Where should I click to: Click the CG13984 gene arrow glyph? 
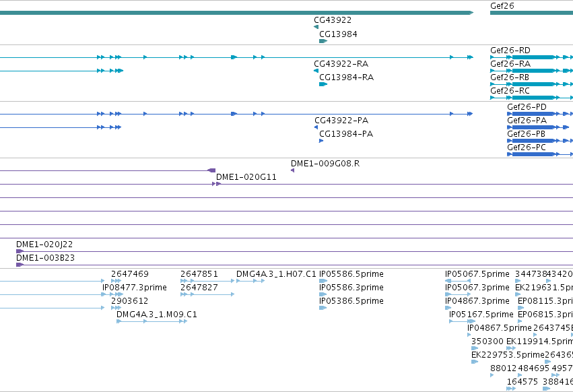point(323,41)
